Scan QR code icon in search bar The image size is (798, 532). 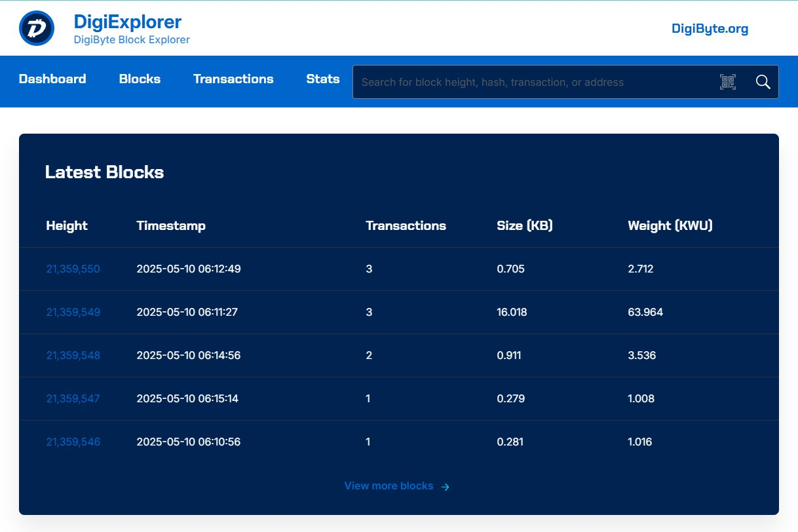click(x=728, y=82)
